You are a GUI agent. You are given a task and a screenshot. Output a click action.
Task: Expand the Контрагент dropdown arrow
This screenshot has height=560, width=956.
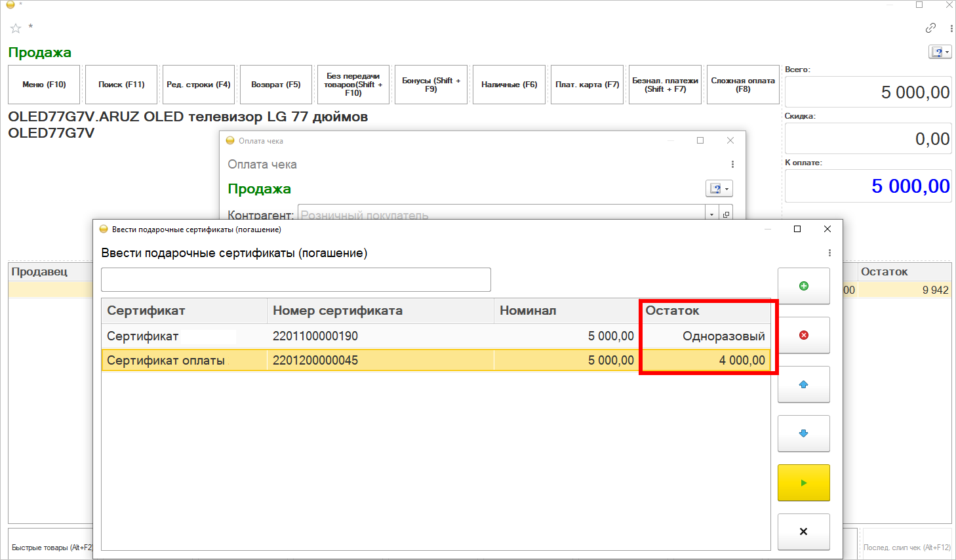click(x=712, y=214)
